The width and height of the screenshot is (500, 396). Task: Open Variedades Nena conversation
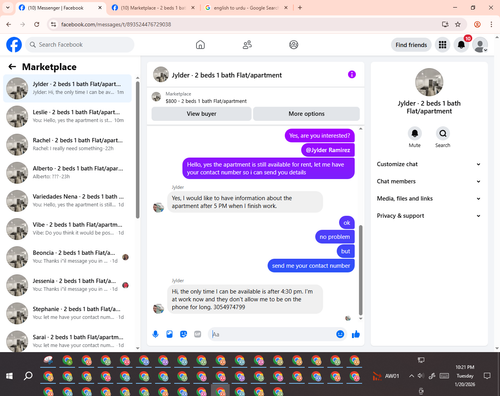point(67,201)
